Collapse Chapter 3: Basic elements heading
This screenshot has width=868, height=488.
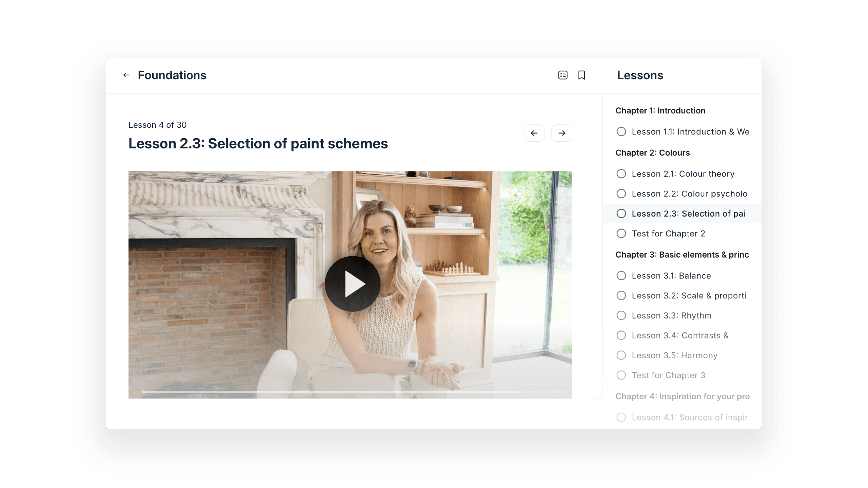682,255
